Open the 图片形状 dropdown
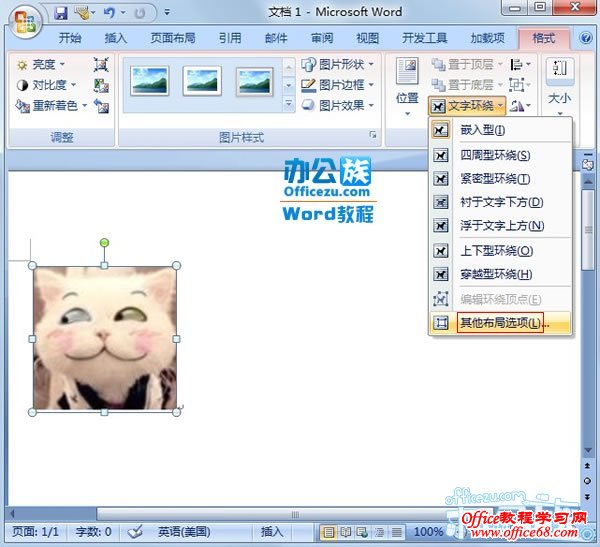Image resolution: width=600 pixels, height=547 pixels. pos(337,64)
